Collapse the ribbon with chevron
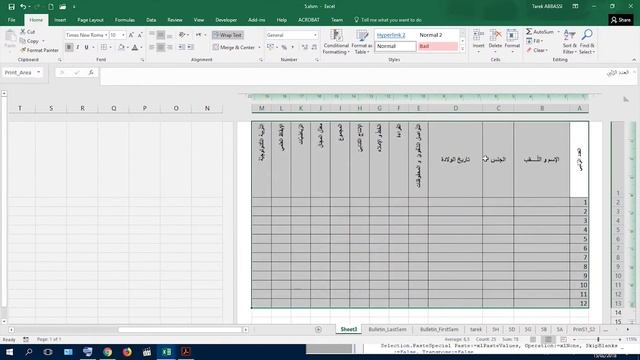The image size is (640, 360). click(634, 60)
